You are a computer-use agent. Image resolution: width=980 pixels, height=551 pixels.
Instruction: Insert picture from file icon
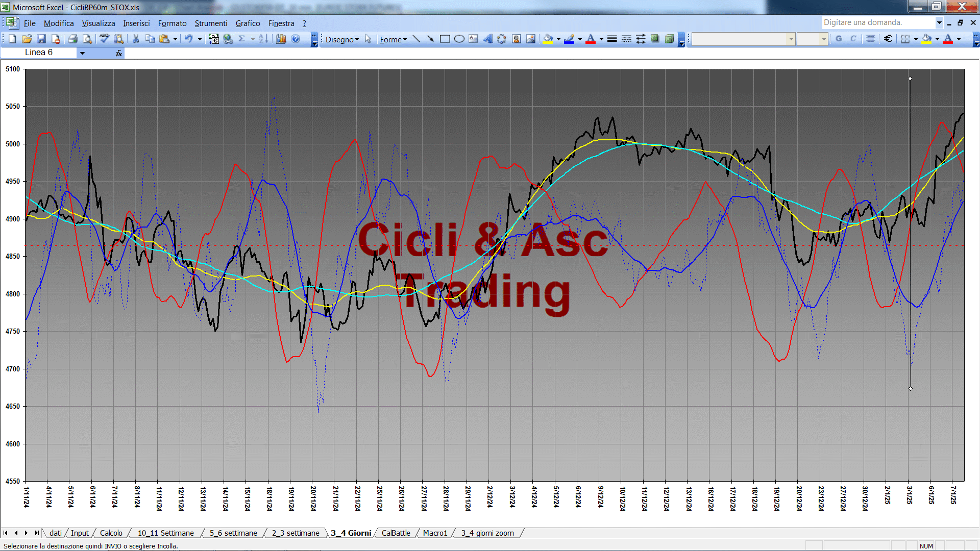coord(531,39)
